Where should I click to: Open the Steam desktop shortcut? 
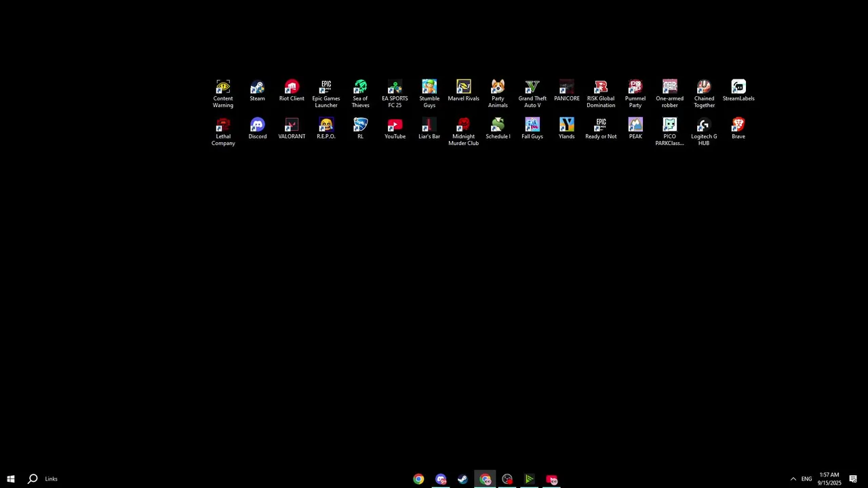[257, 91]
